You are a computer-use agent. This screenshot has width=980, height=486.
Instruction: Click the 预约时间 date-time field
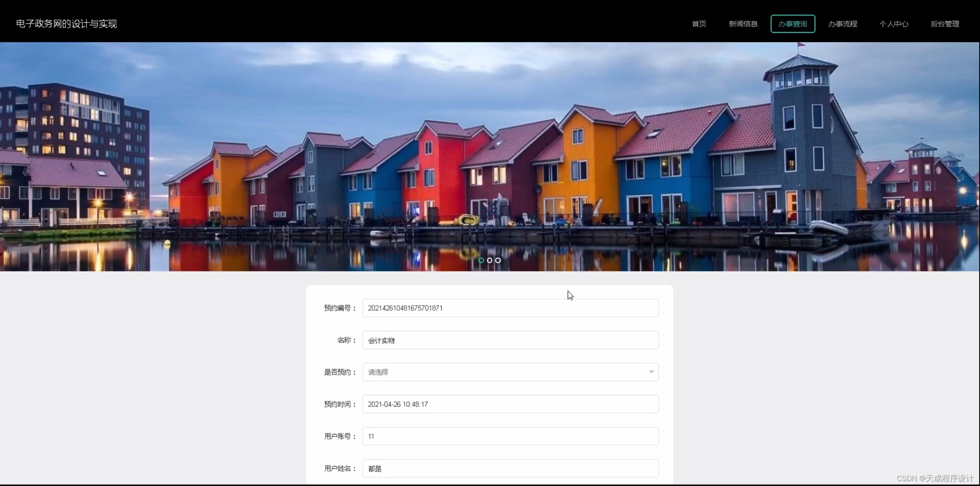coord(510,404)
